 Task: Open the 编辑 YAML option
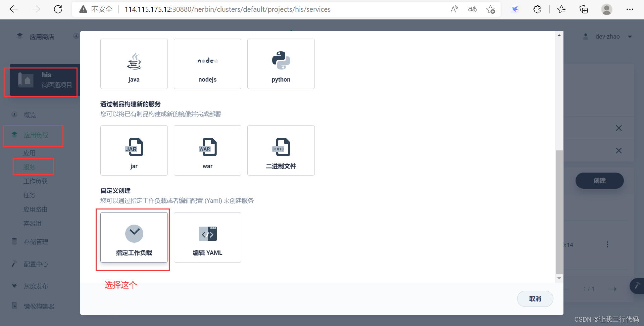click(x=207, y=237)
